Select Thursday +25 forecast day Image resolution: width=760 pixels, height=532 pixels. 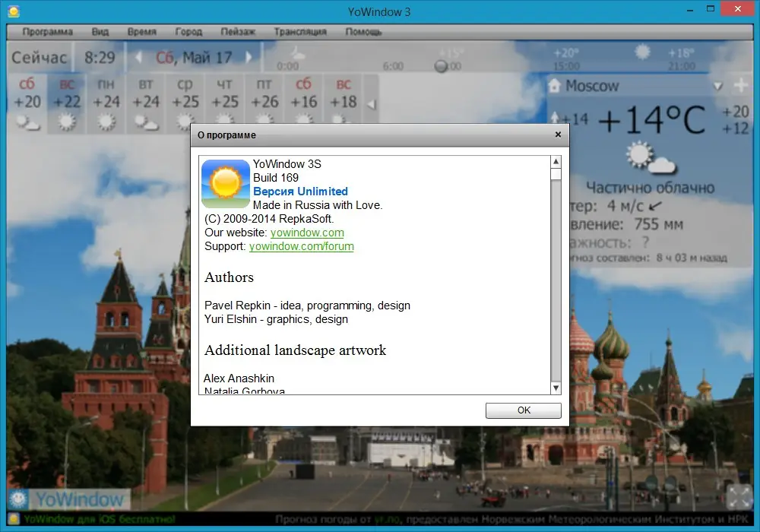tap(225, 100)
